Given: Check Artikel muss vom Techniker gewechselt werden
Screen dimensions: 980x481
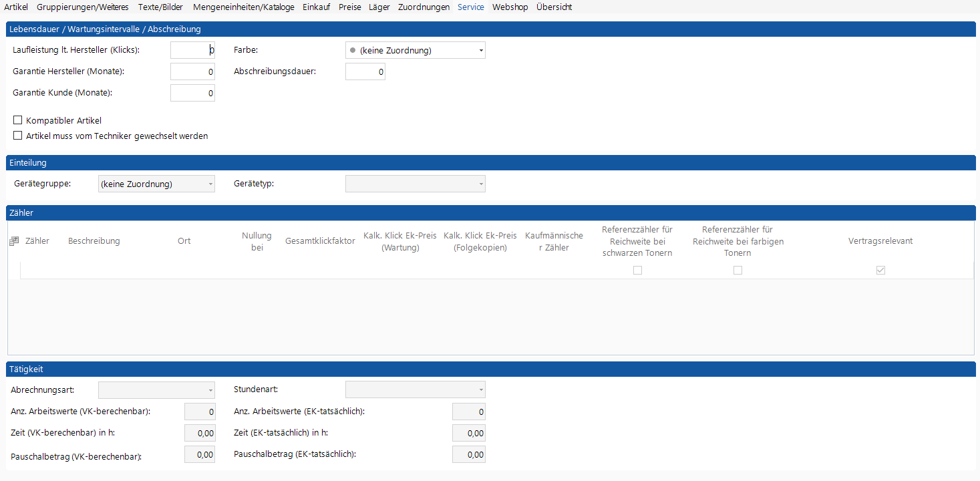Looking at the screenshot, I should point(18,136).
